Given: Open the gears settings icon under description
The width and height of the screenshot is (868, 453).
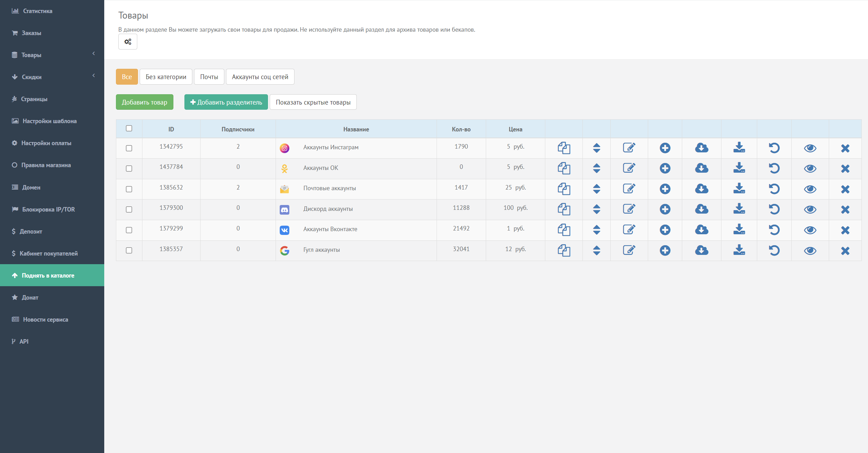Looking at the screenshot, I should [x=128, y=42].
